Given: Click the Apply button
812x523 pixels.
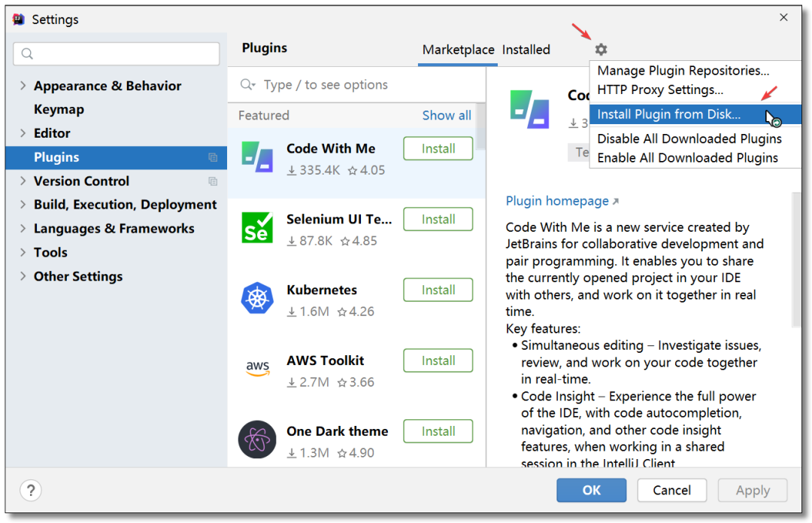Looking at the screenshot, I should pyautogui.click(x=753, y=490).
